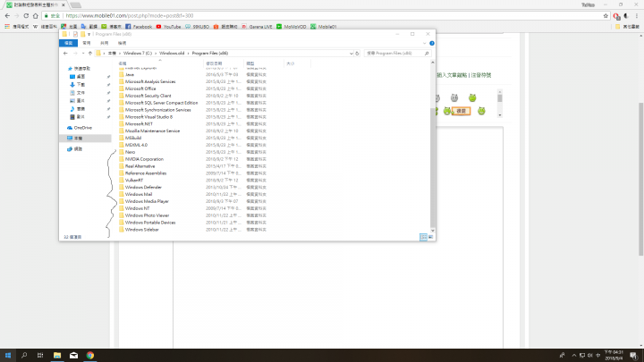Screen dimensions: 644x362
Task: Click the Explorer file list vertical scrollbar
Action: point(433,167)
